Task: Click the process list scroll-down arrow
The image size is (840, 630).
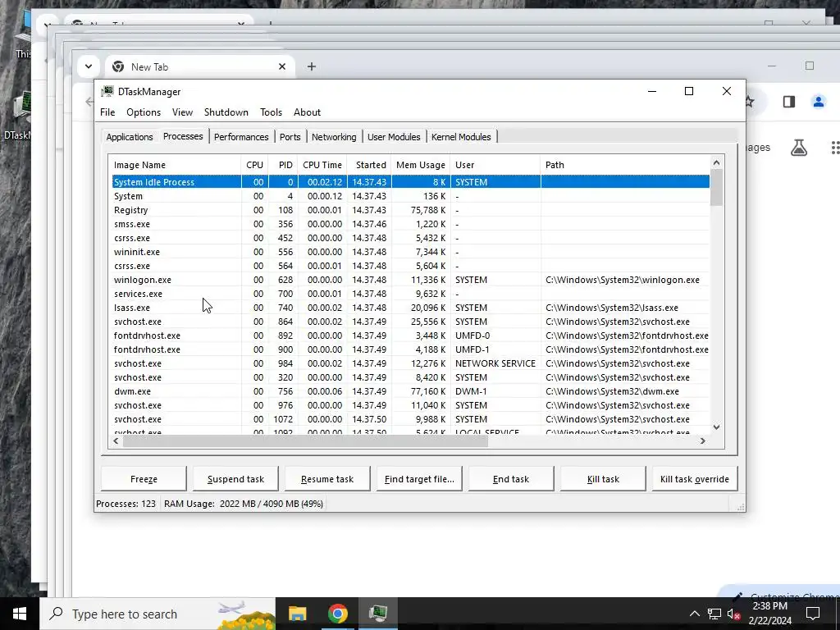Action: click(x=716, y=427)
